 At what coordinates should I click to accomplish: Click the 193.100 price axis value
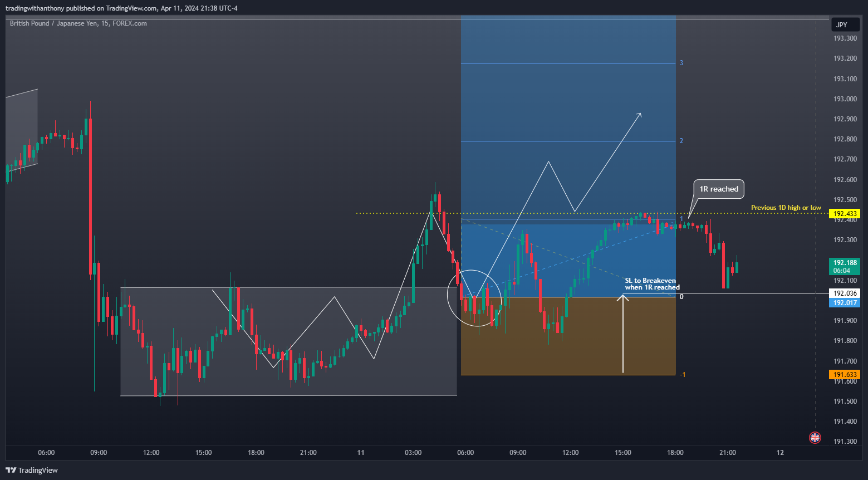[845, 79]
